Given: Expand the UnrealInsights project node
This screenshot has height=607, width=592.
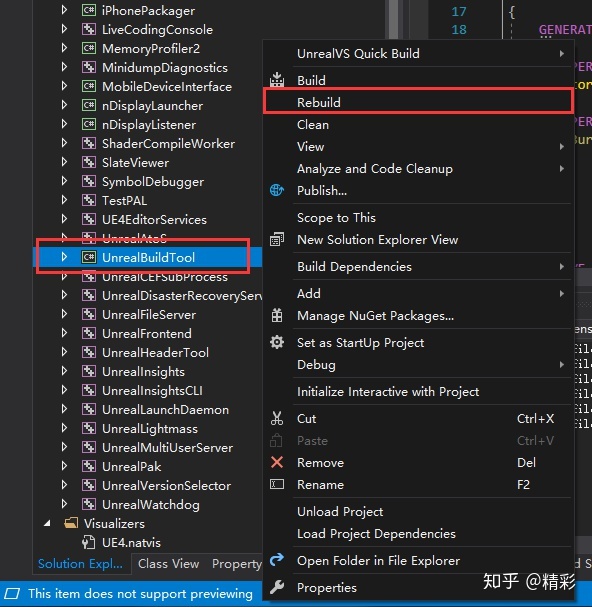Looking at the screenshot, I should point(64,371).
